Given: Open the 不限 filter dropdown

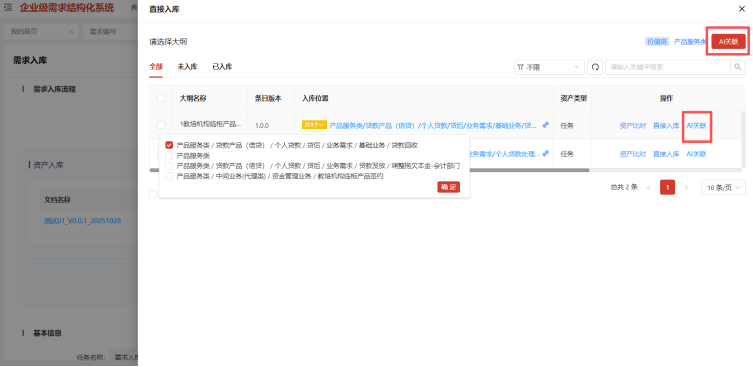Looking at the screenshot, I should [549, 67].
